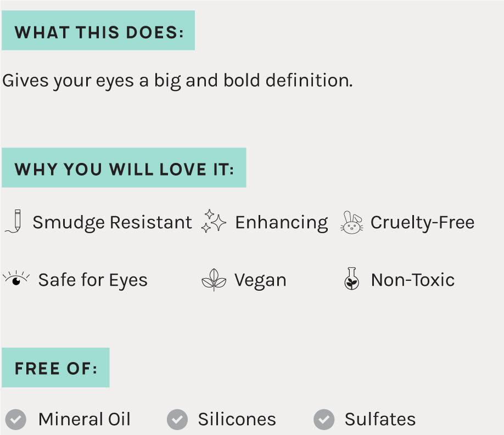Click the 'Smudge Resistant' label text

(x=112, y=222)
